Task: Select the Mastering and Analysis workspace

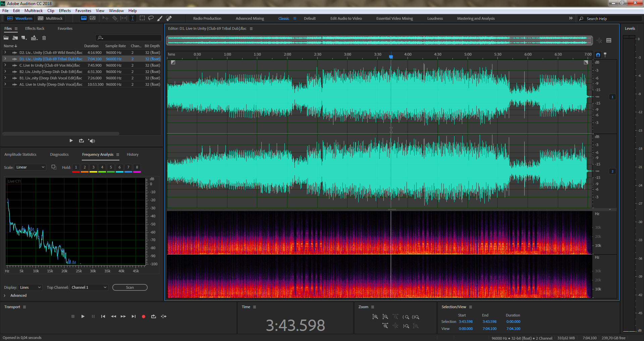Action: [x=476, y=18]
